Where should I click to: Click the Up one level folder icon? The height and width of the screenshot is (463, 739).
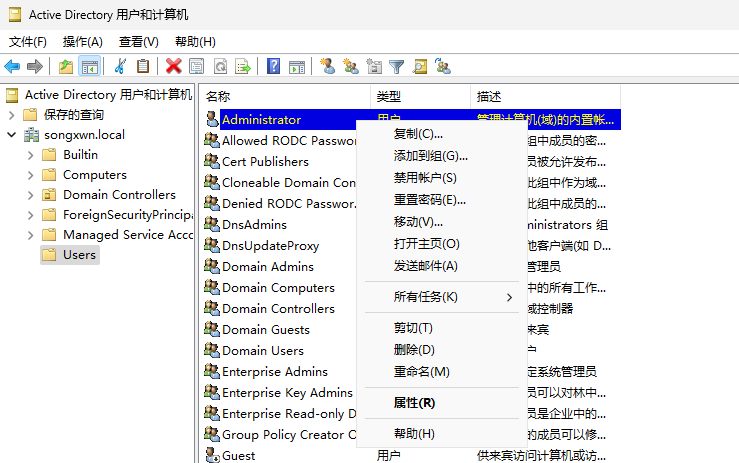(66, 67)
